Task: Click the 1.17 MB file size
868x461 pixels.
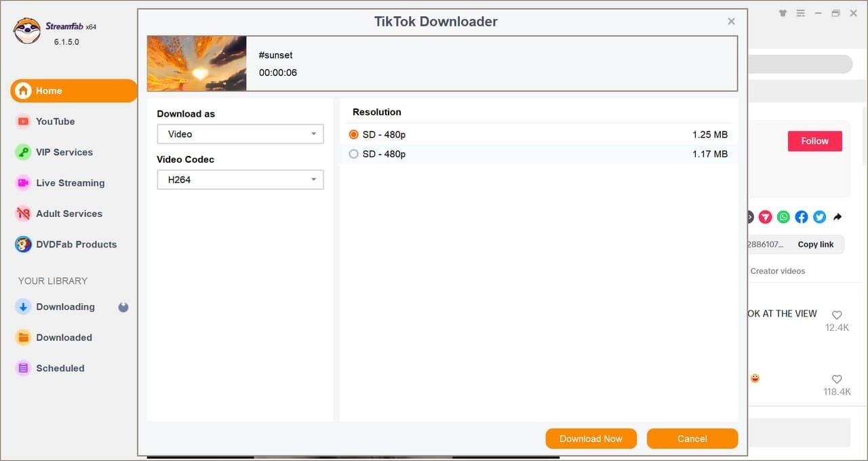Action: [710, 154]
